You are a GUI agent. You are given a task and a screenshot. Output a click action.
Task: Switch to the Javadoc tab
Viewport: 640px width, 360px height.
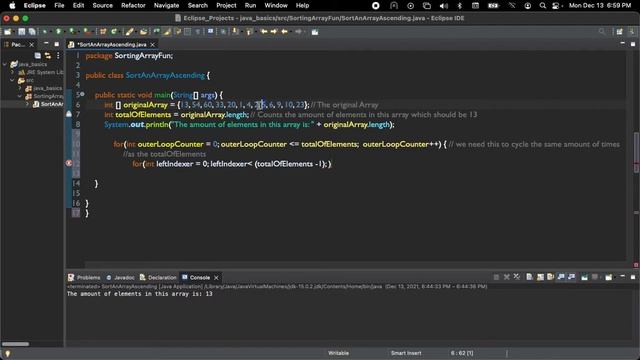pos(120,277)
